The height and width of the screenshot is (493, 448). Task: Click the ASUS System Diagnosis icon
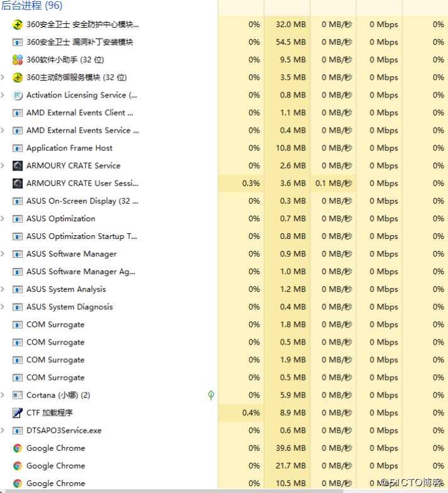pos(18,307)
